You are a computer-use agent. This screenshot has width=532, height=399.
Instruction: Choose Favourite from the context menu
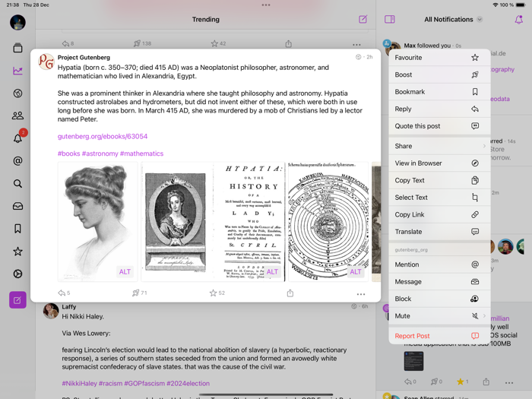(439, 57)
